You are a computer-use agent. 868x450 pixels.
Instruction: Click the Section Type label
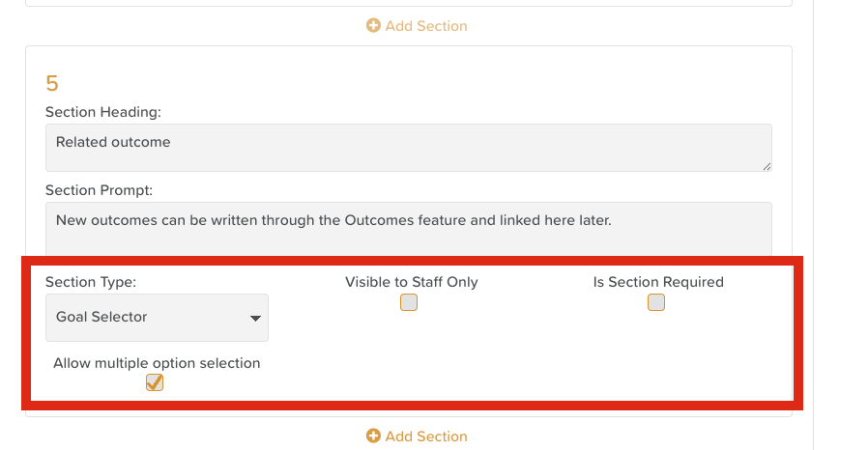pyautogui.click(x=91, y=282)
